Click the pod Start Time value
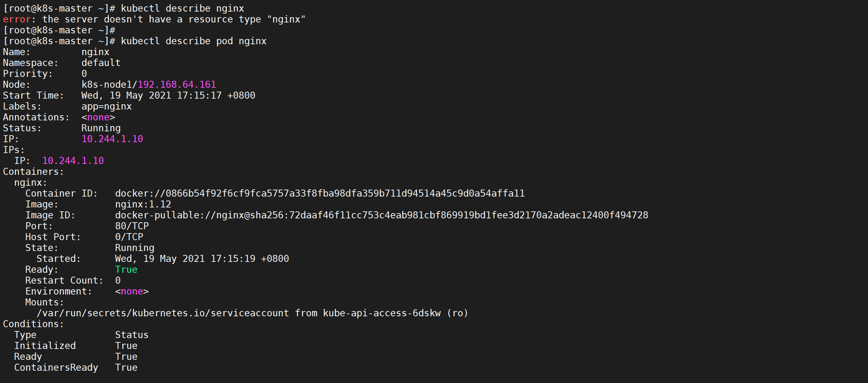Screen dimensions: 868x383 (x=168, y=95)
